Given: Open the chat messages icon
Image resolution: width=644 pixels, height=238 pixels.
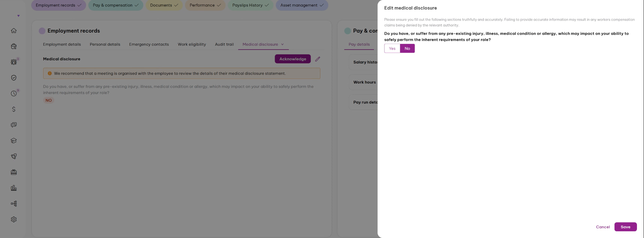Looking at the screenshot, I should click(x=14, y=125).
